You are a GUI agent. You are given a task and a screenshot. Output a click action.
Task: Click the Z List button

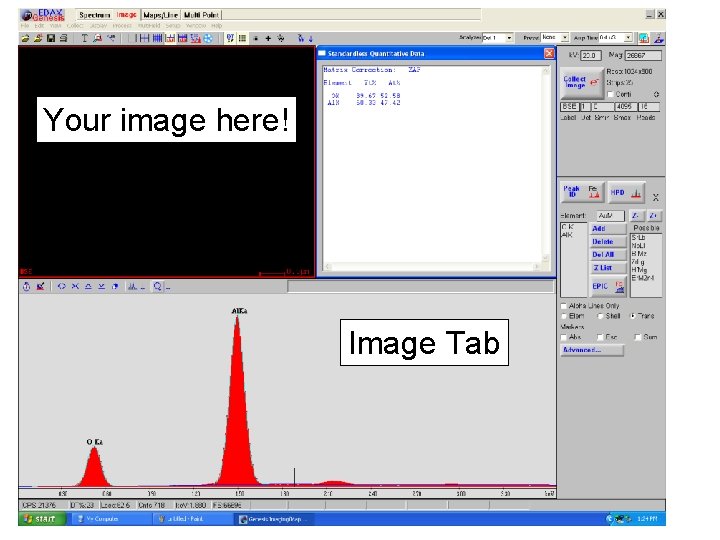click(x=608, y=268)
